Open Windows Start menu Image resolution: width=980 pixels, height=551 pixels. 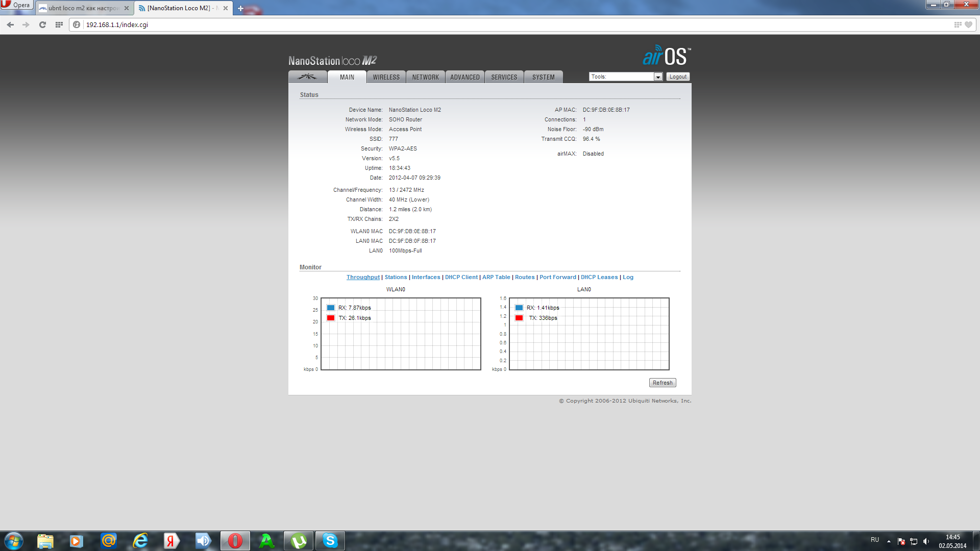(14, 541)
